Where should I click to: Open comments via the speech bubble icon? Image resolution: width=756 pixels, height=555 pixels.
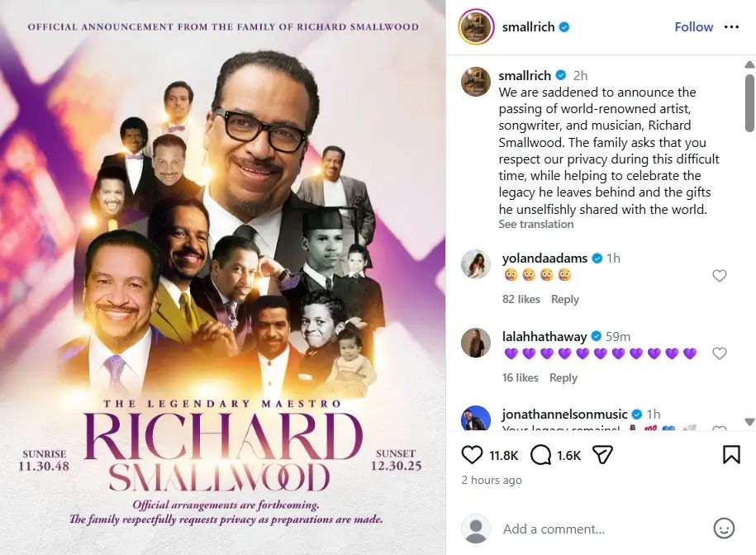[x=540, y=455]
